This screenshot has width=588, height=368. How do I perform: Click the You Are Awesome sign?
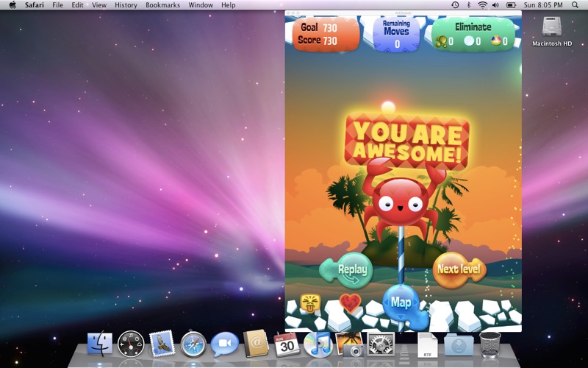pos(407,141)
